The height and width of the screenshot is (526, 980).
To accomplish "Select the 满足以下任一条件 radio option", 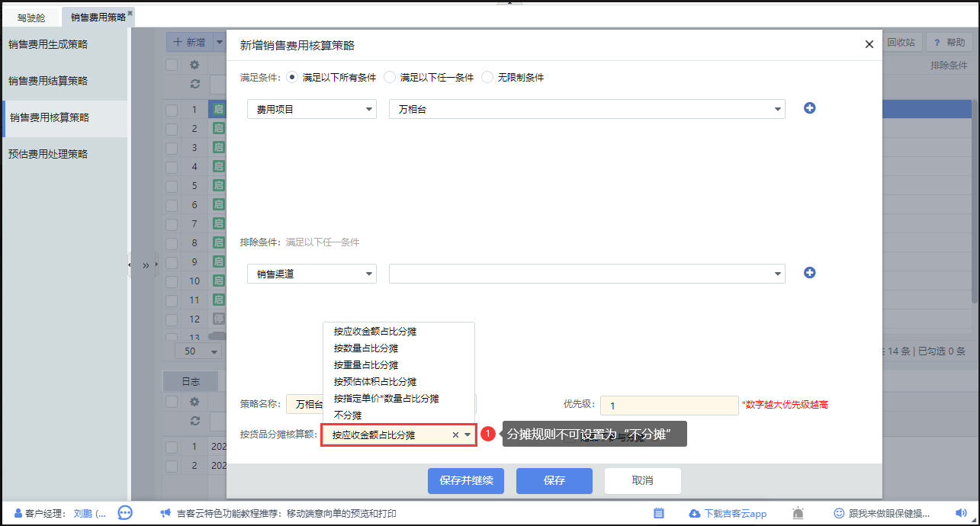I will coord(390,77).
